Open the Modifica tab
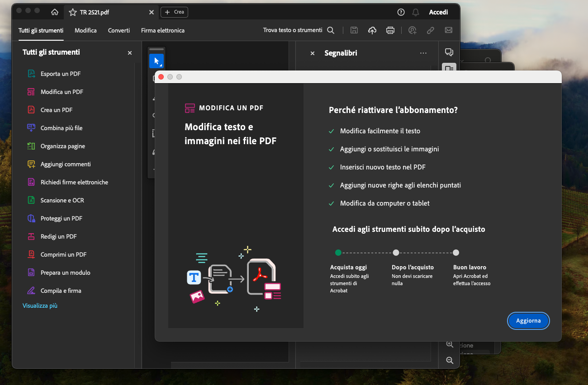This screenshot has height=385, width=588. click(85, 30)
